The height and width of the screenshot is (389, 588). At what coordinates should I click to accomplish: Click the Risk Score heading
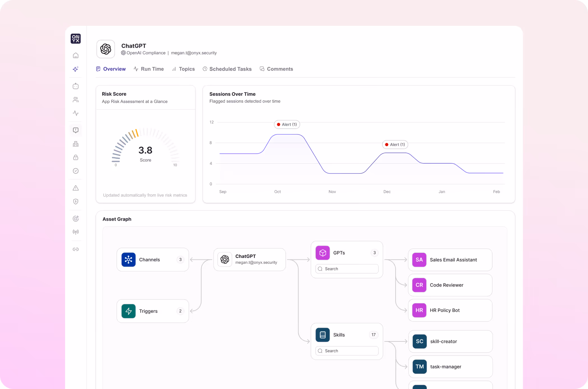click(x=114, y=94)
